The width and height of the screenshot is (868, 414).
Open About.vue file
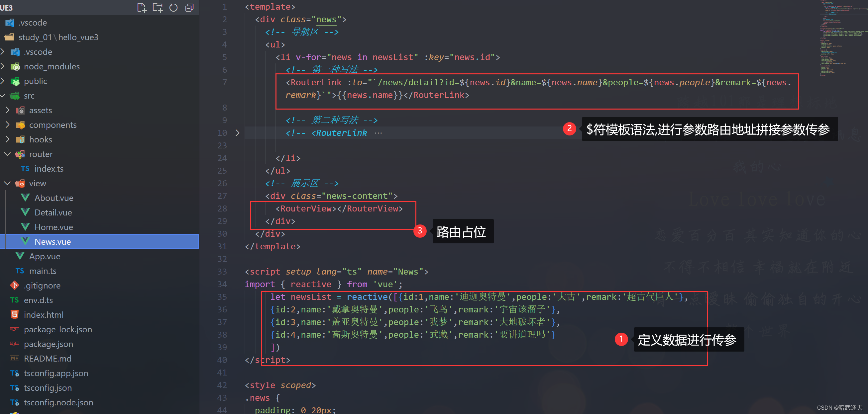coord(54,198)
